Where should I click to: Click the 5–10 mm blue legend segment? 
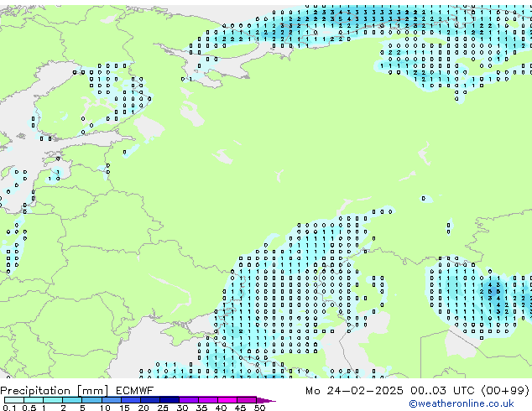tap(91, 400)
